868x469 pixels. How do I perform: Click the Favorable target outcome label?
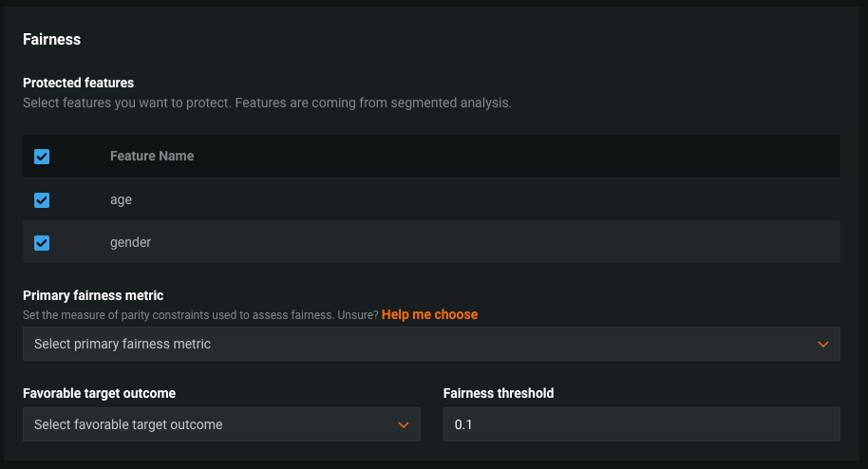click(x=99, y=393)
